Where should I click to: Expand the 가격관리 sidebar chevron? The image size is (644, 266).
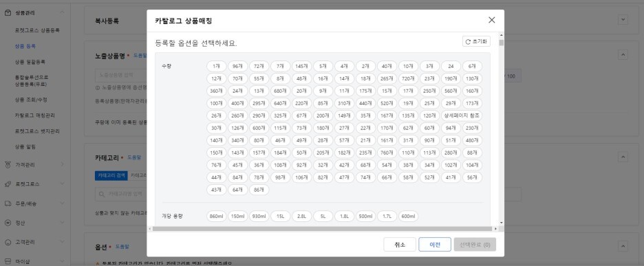point(62,164)
